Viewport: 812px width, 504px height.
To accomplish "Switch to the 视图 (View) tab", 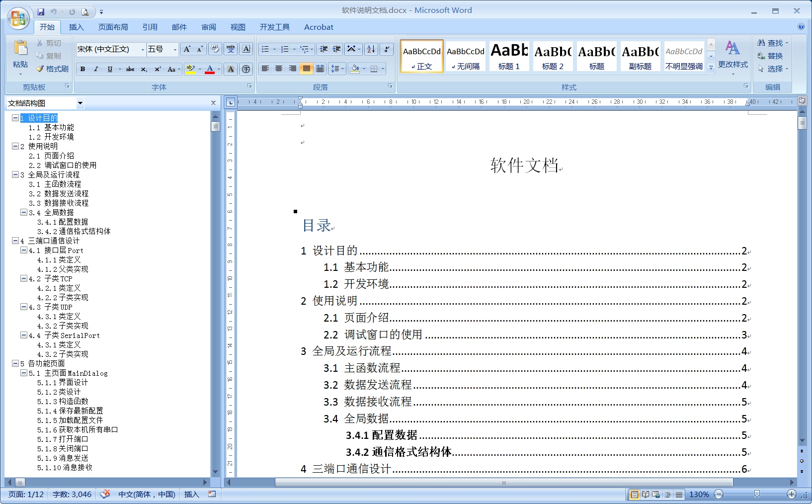I will click(x=238, y=27).
